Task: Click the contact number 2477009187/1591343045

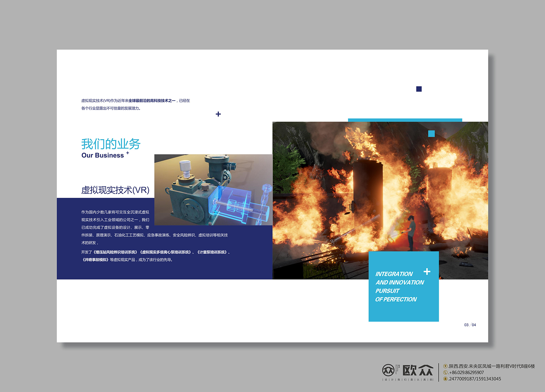Action: click(x=475, y=379)
